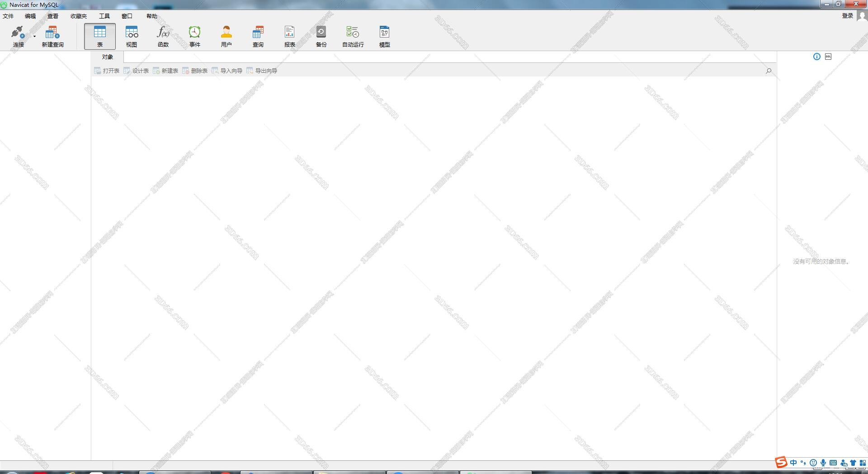
Task: Click the 查询 (Query) toolbar icon
Action: point(258,36)
